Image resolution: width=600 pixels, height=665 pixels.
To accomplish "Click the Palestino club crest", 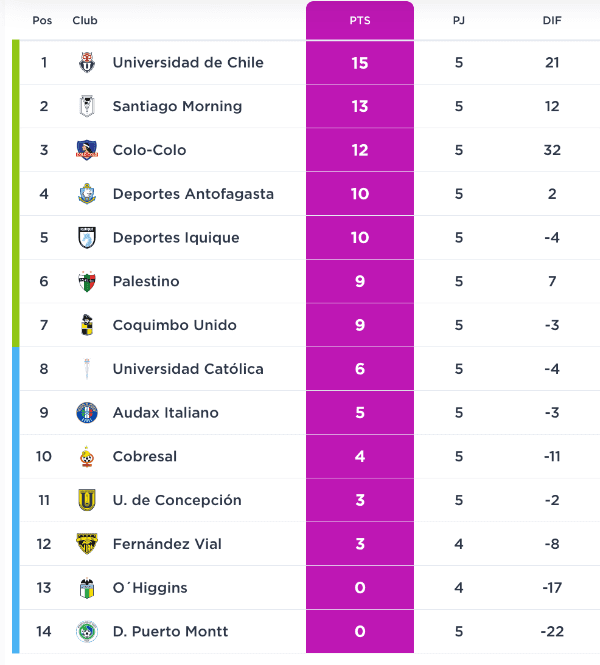I will pos(87,282).
